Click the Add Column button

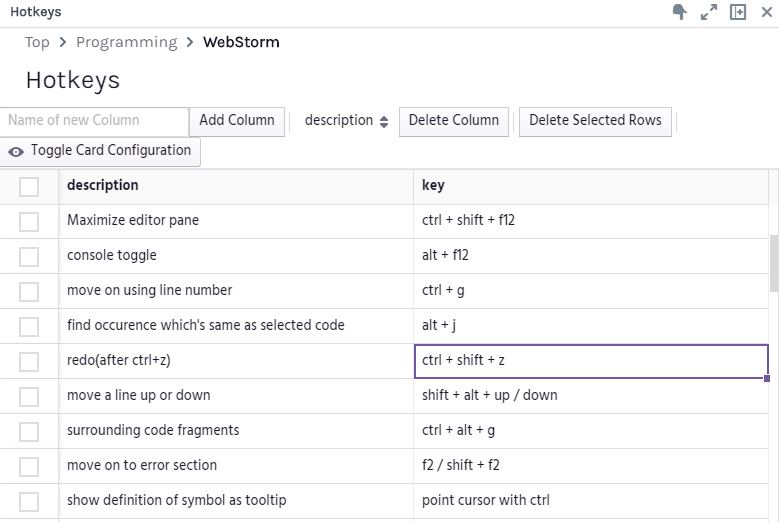[x=237, y=121]
